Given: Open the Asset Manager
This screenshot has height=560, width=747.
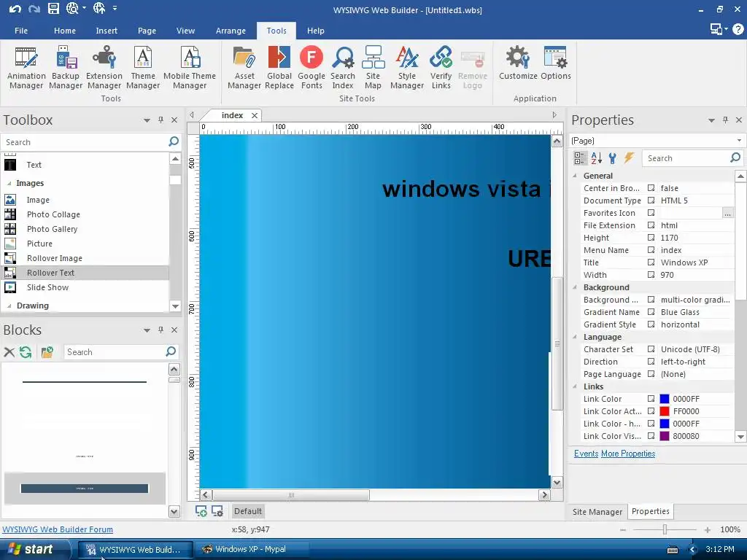Looking at the screenshot, I should point(244,68).
